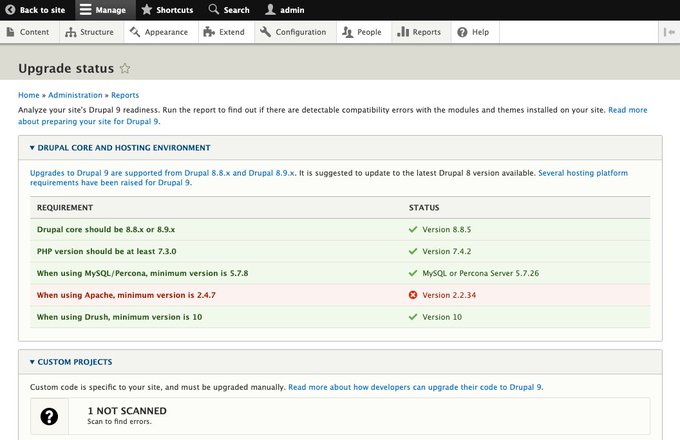Screen dimensions: 680x440
Task: Open link about developers upgrading code to Drupal 9
Action: click(415, 387)
